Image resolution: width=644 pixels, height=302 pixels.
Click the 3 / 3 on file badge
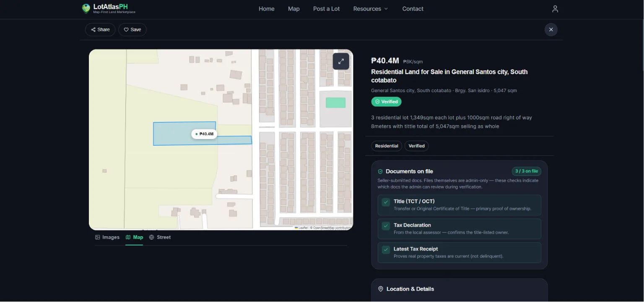click(527, 171)
